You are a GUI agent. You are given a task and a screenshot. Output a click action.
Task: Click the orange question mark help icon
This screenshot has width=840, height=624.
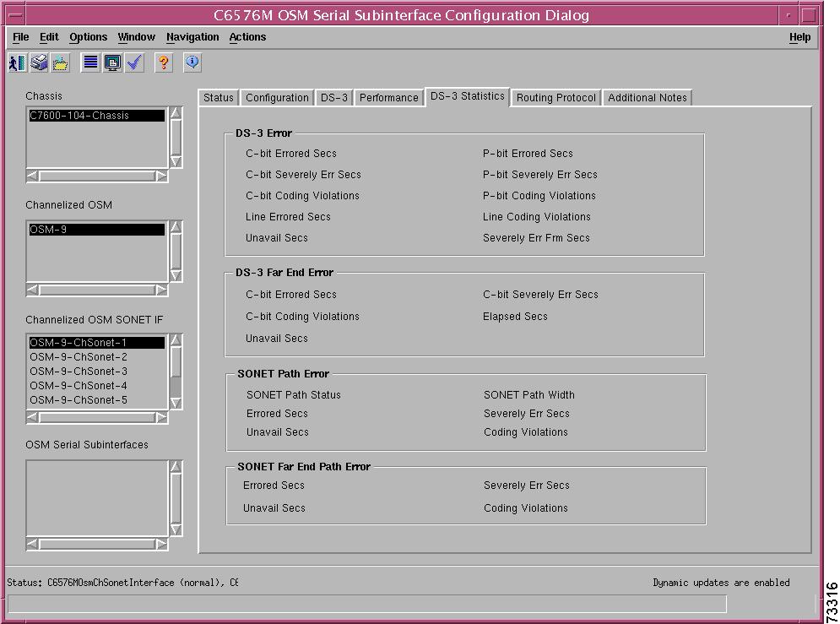164,63
